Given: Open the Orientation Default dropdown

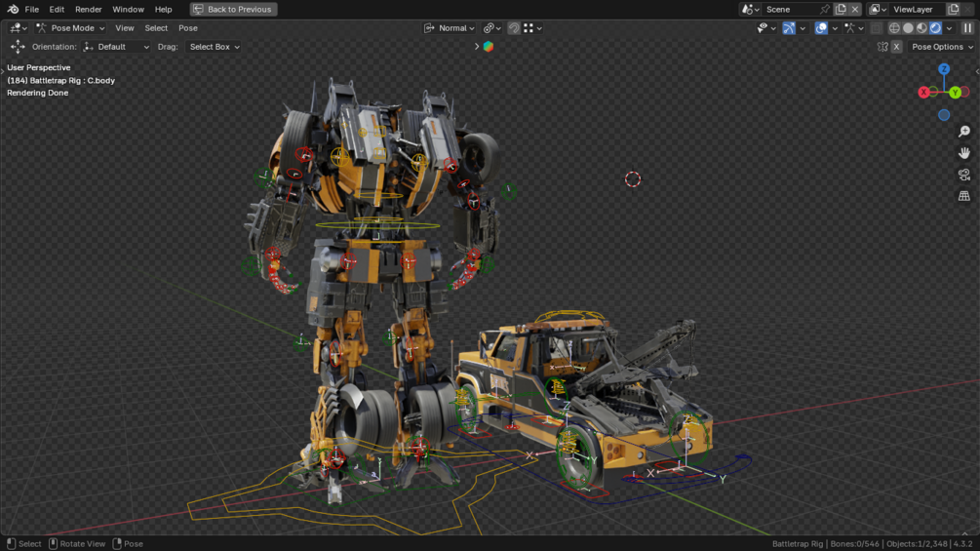Looking at the screenshot, I should tap(116, 47).
